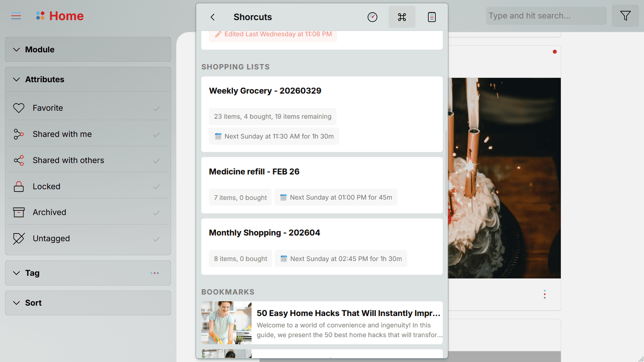This screenshot has width=644, height=362.
Task: Collapse the Module section
Action: (17, 49)
